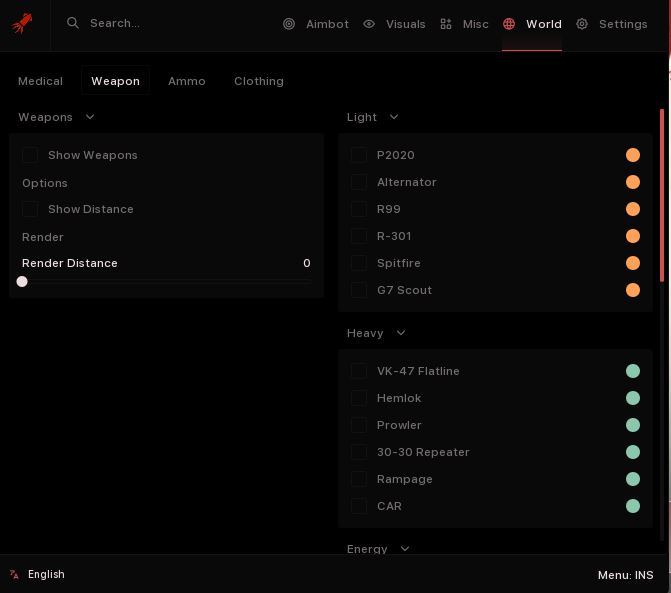This screenshot has height=593, width=671.
Task: Tick the Spitfire checkbox
Action: click(x=359, y=263)
